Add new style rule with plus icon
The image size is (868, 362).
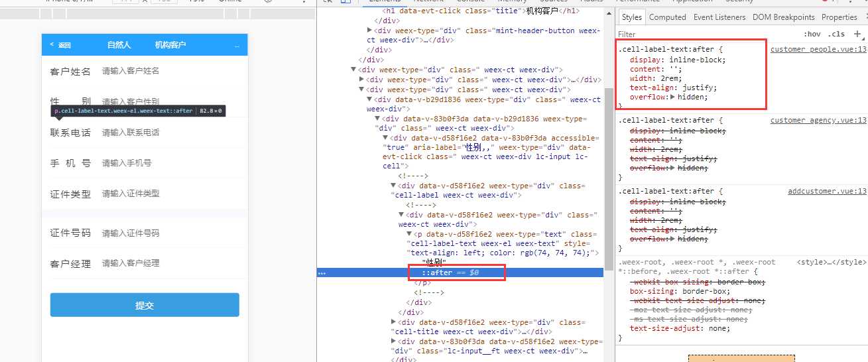(x=857, y=33)
